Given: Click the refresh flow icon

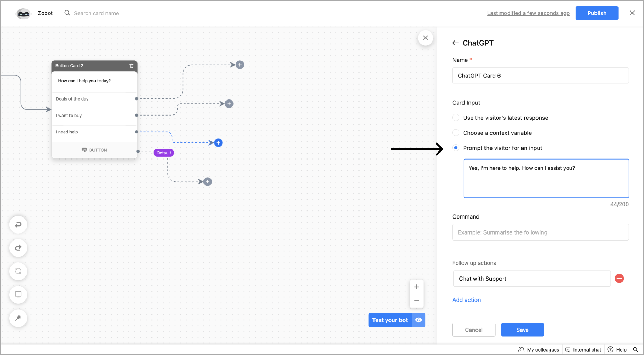Looking at the screenshot, I should (x=18, y=271).
